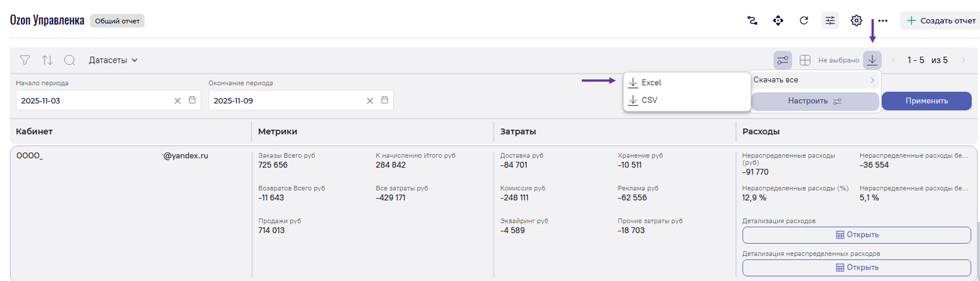Open the three-dots more menu

[x=883, y=20]
